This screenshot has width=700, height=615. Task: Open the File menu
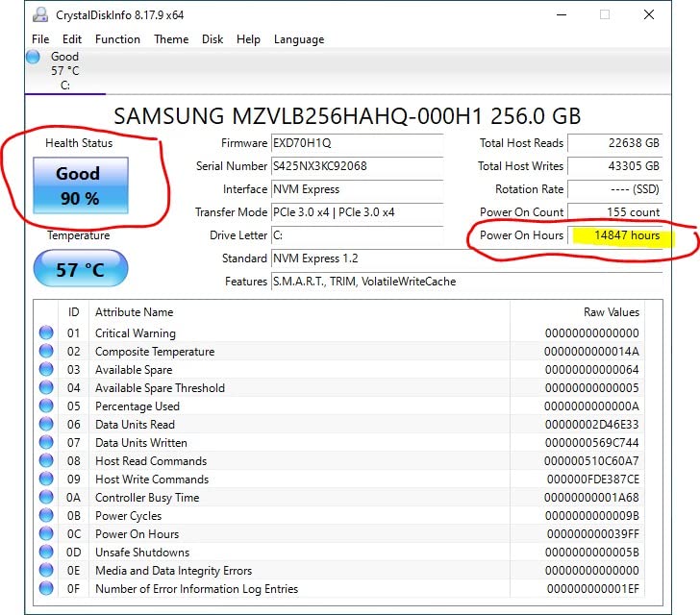(40, 39)
